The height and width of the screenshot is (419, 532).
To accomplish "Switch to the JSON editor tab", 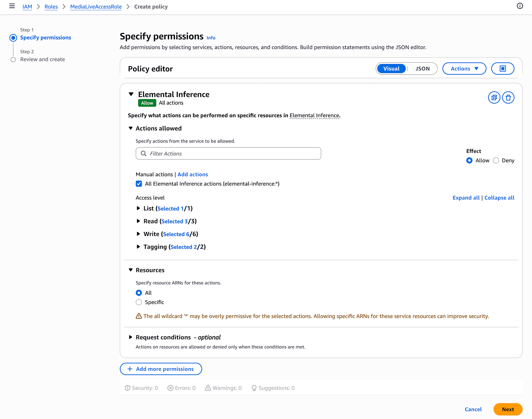I will [422, 69].
